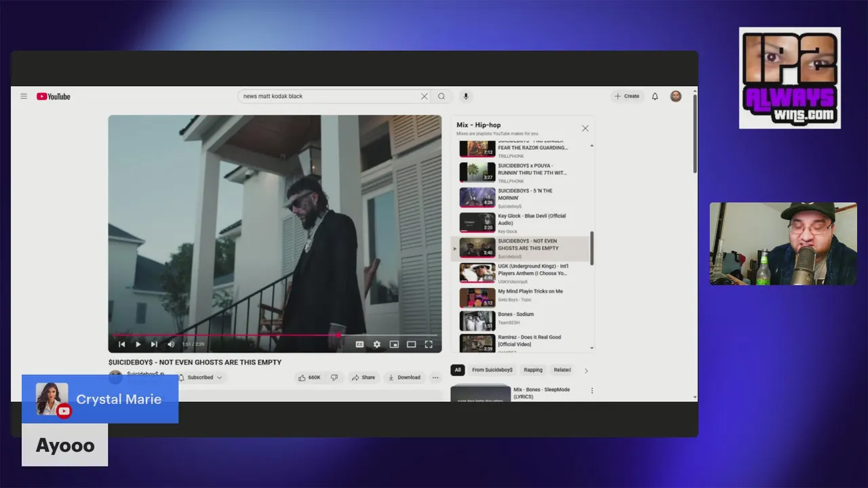Open the Subscribed notification dropdown
The width and height of the screenshot is (868, 488).
(x=200, y=378)
